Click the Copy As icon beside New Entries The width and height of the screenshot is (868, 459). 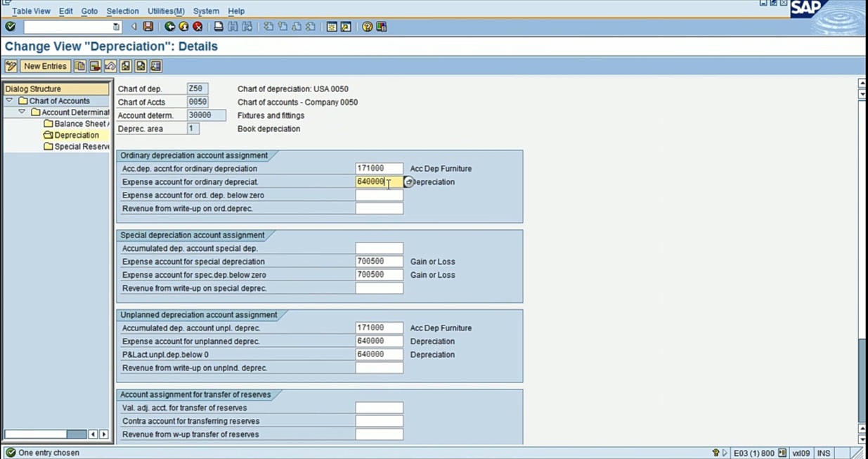pyautogui.click(x=79, y=66)
